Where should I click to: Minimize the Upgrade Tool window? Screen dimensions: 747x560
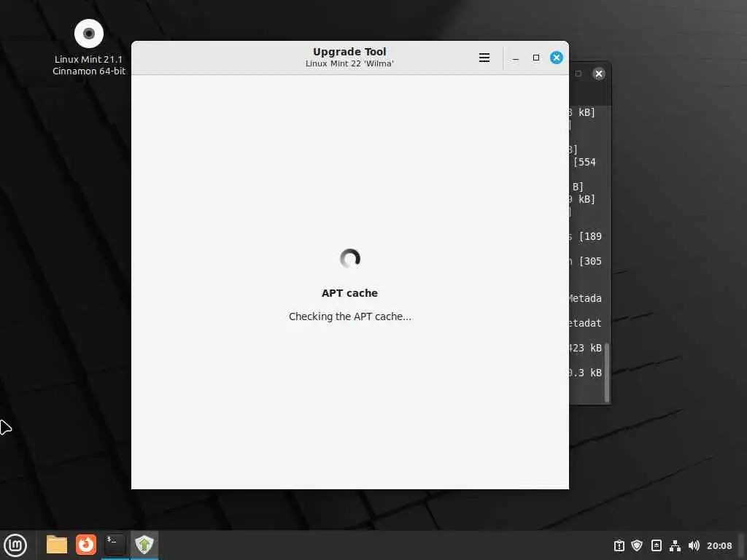516,58
